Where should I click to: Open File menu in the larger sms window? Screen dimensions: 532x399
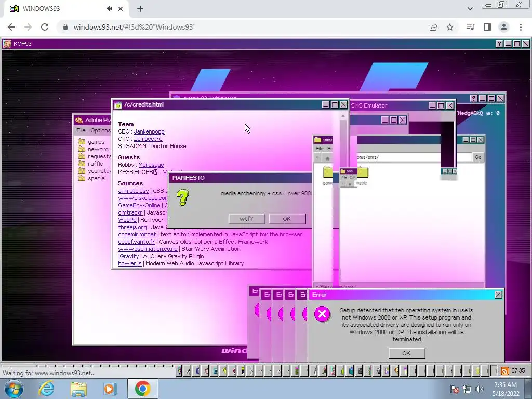pos(320,149)
